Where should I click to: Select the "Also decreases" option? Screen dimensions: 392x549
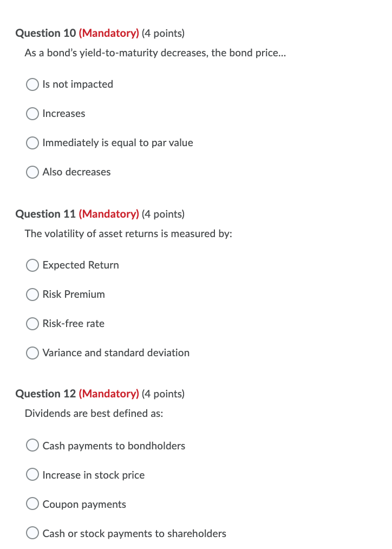tap(32, 172)
